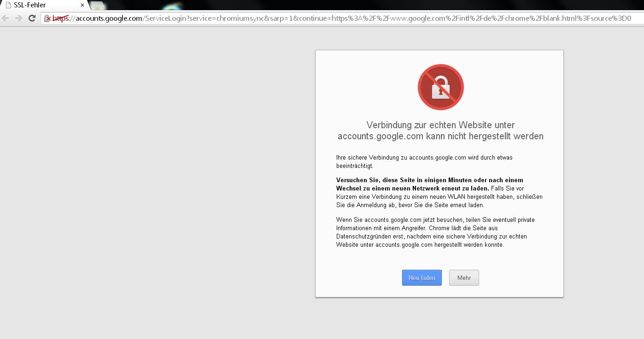Go forward using the forward arrow
The width and height of the screenshot is (644, 339).
18,18
